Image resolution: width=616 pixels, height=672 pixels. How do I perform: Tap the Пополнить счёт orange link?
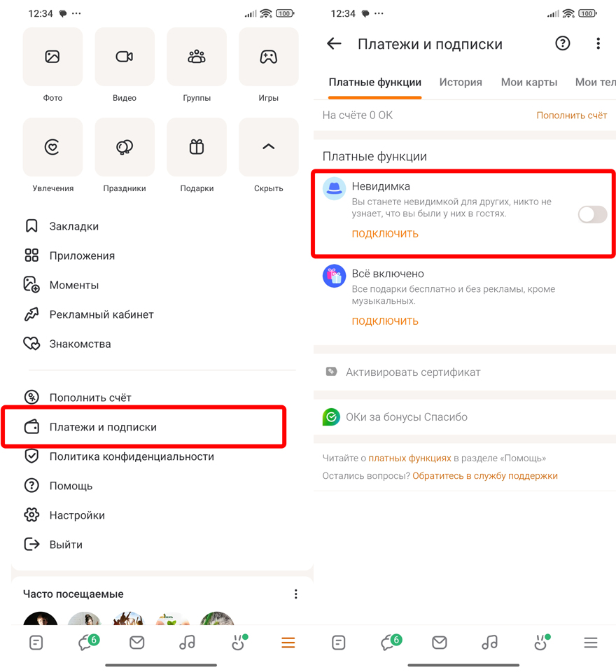[x=571, y=115]
